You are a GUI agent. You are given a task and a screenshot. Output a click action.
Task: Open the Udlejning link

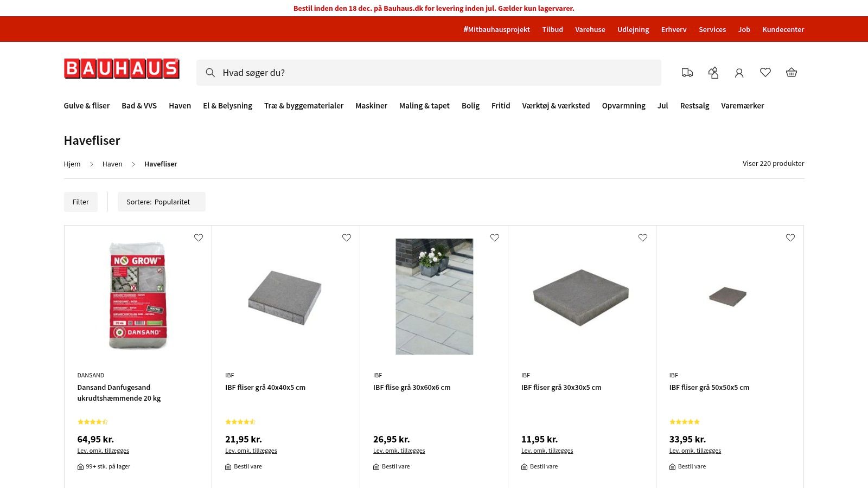[633, 29]
